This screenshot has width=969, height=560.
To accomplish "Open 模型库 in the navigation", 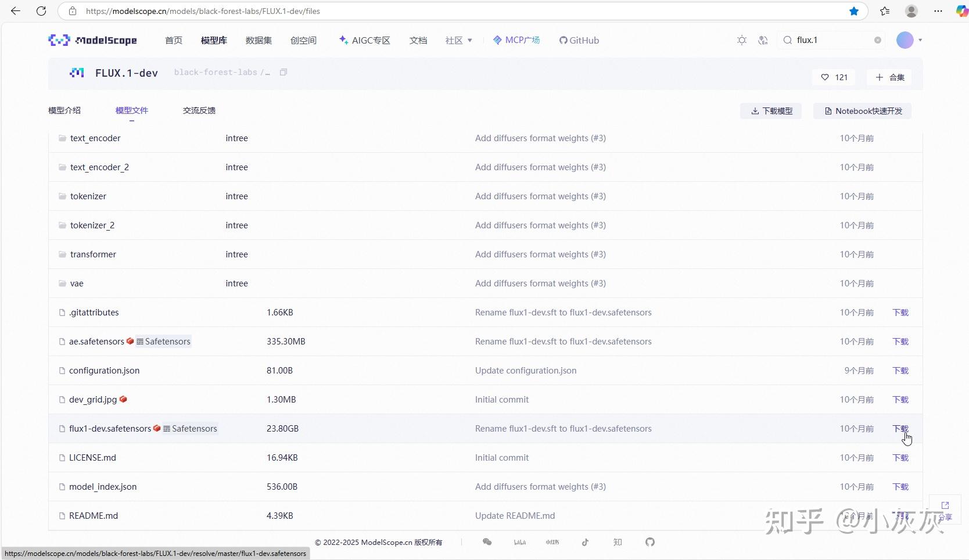I will (x=214, y=40).
